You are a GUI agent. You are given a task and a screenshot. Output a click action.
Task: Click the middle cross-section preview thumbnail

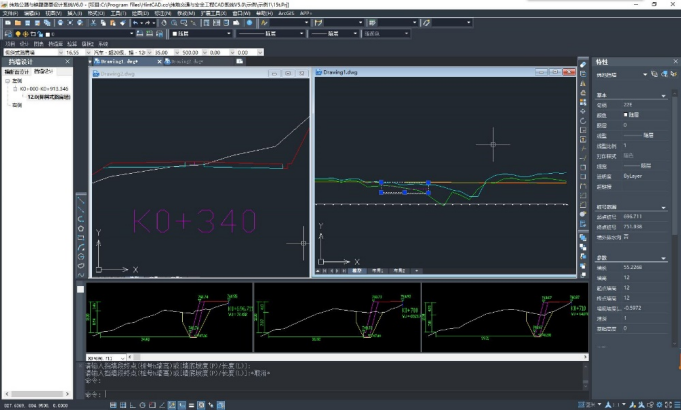click(335, 315)
